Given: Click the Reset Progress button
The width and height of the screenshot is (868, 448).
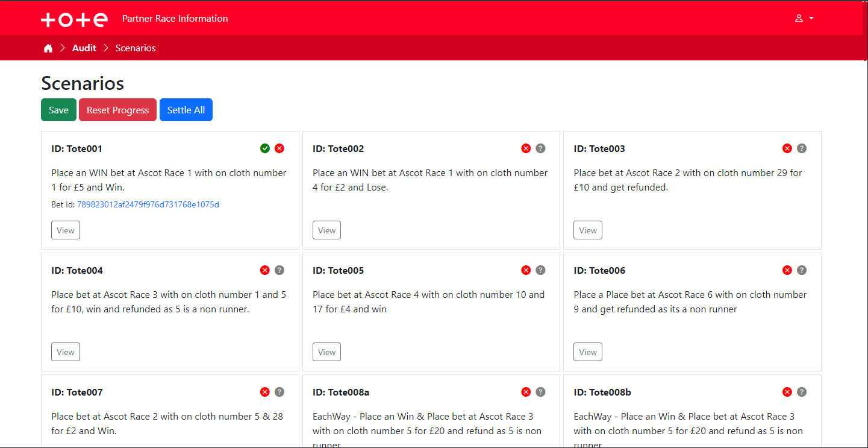Looking at the screenshot, I should [x=117, y=110].
